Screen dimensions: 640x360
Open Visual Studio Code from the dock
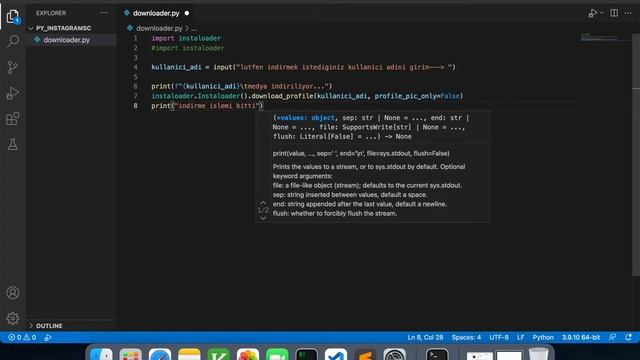point(336,354)
